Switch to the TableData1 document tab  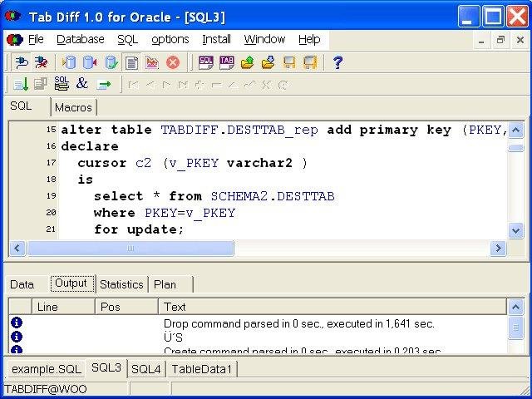pyautogui.click(x=201, y=369)
